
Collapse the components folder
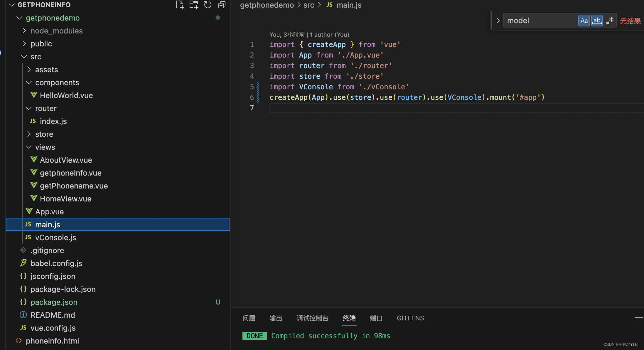(29, 82)
